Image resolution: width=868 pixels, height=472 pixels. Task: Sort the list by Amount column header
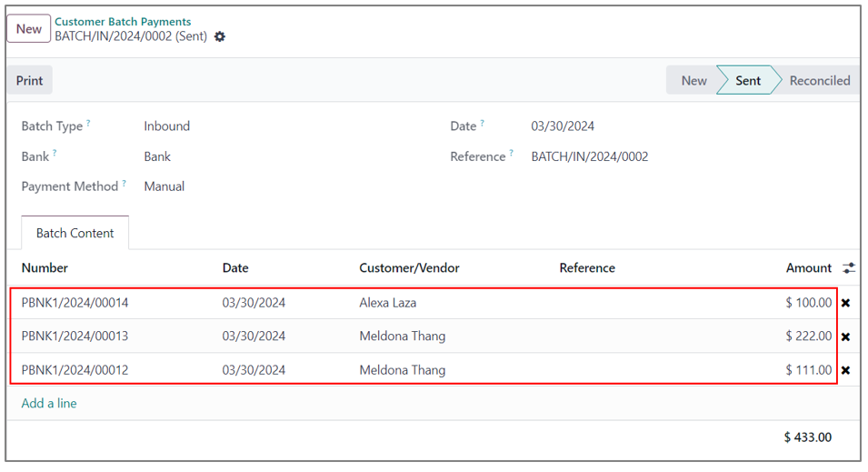tap(808, 268)
